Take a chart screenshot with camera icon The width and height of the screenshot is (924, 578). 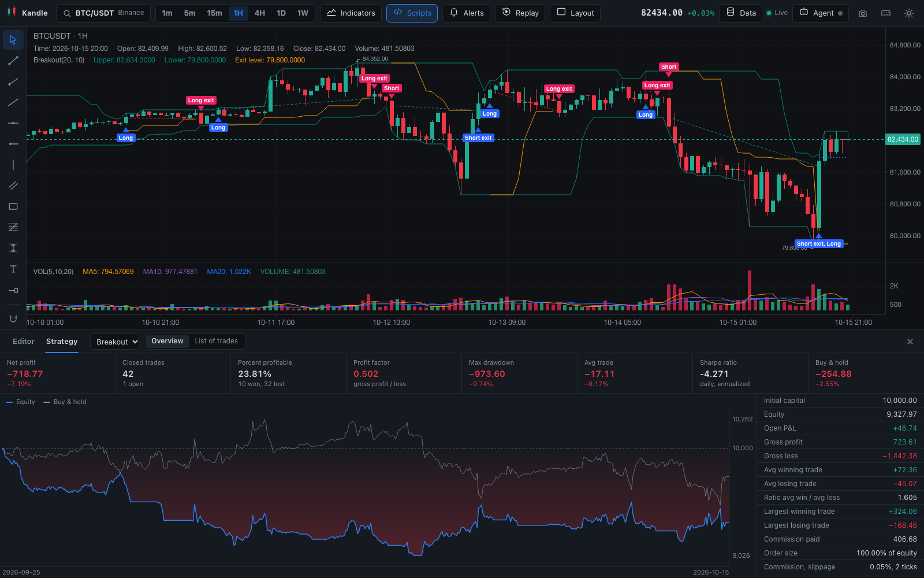coord(863,13)
